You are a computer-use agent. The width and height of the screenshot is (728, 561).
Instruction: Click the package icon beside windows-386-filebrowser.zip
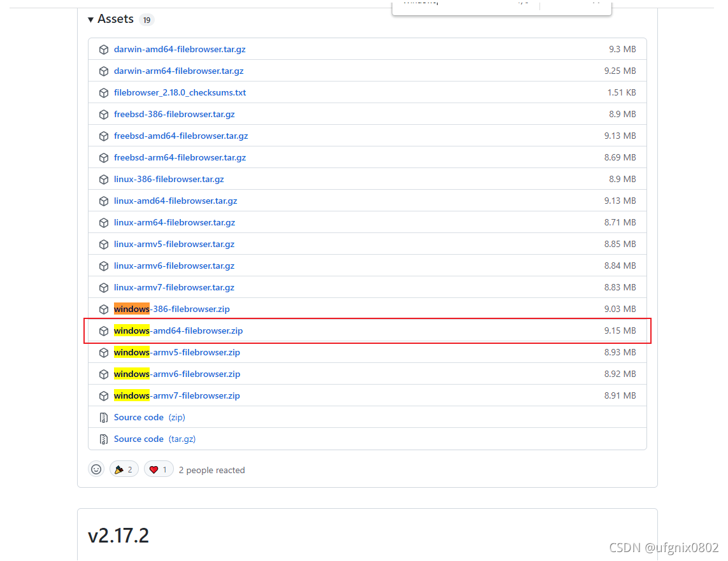pos(104,309)
